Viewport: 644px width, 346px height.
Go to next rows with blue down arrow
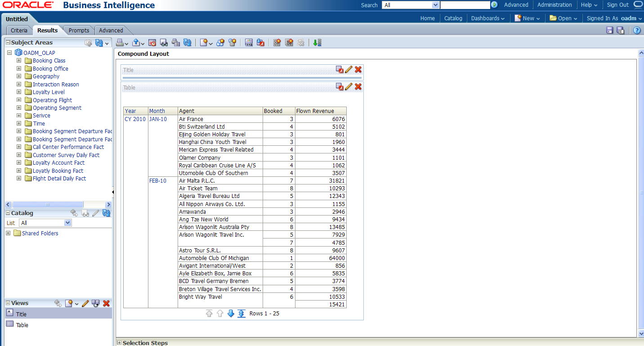pos(231,314)
